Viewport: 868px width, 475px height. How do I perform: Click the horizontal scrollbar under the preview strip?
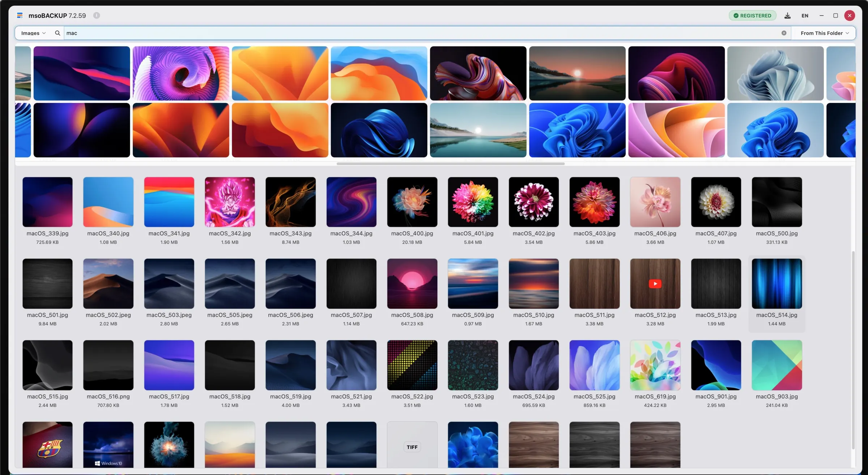point(450,164)
